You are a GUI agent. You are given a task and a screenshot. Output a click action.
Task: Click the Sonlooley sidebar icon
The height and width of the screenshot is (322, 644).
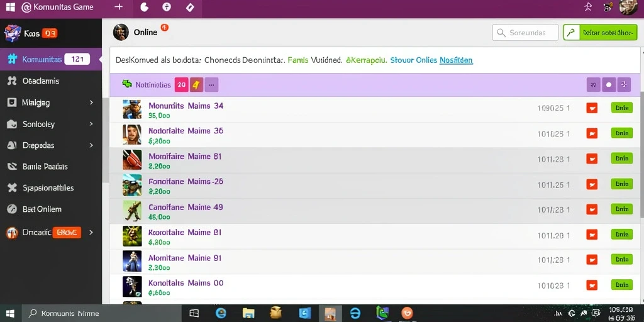point(12,124)
